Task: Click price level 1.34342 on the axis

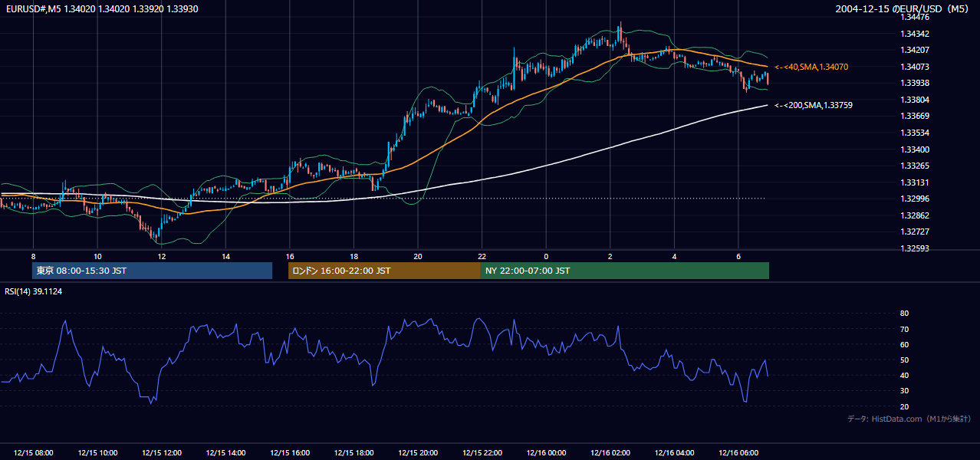Action: pyautogui.click(x=915, y=34)
